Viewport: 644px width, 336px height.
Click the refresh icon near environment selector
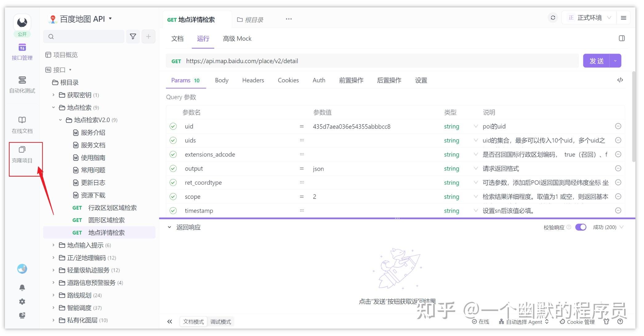[x=553, y=18]
